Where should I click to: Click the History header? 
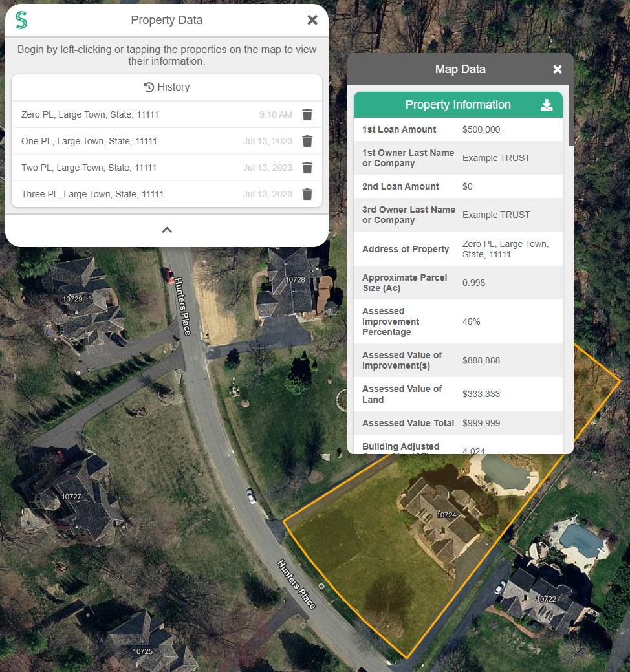tap(167, 87)
